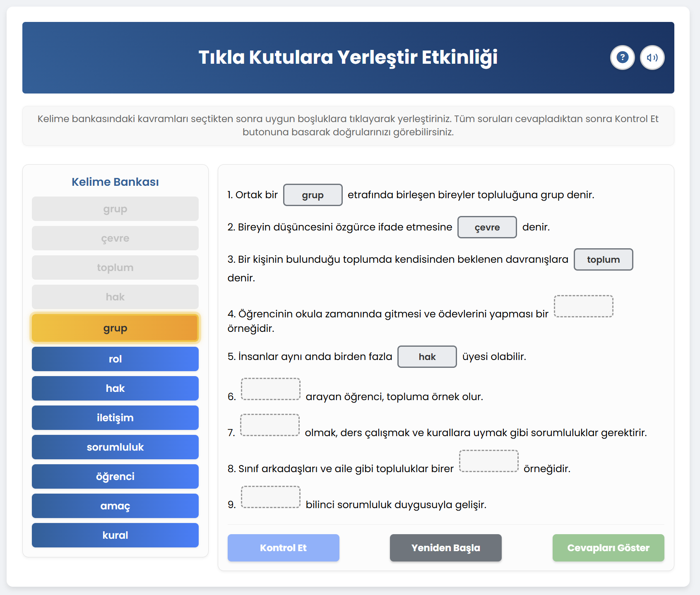The width and height of the screenshot is (700, 595).
Task: Reveal answers with Cevapları Göster
Action: [x=609, y=548]
